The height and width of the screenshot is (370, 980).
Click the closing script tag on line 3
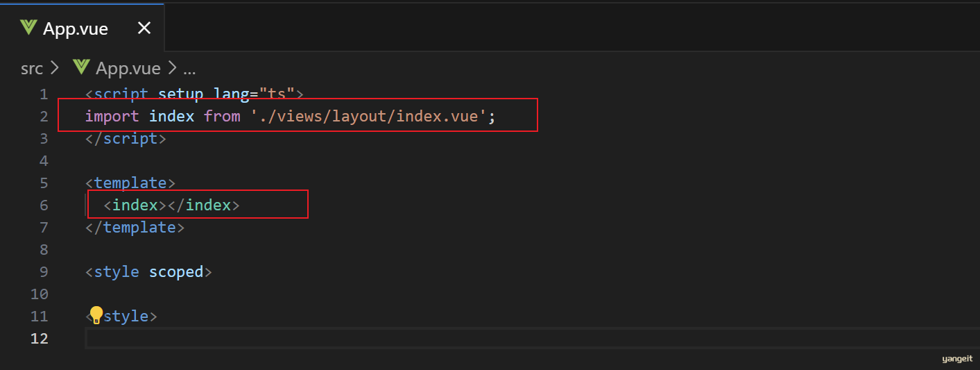pos(126,138)
